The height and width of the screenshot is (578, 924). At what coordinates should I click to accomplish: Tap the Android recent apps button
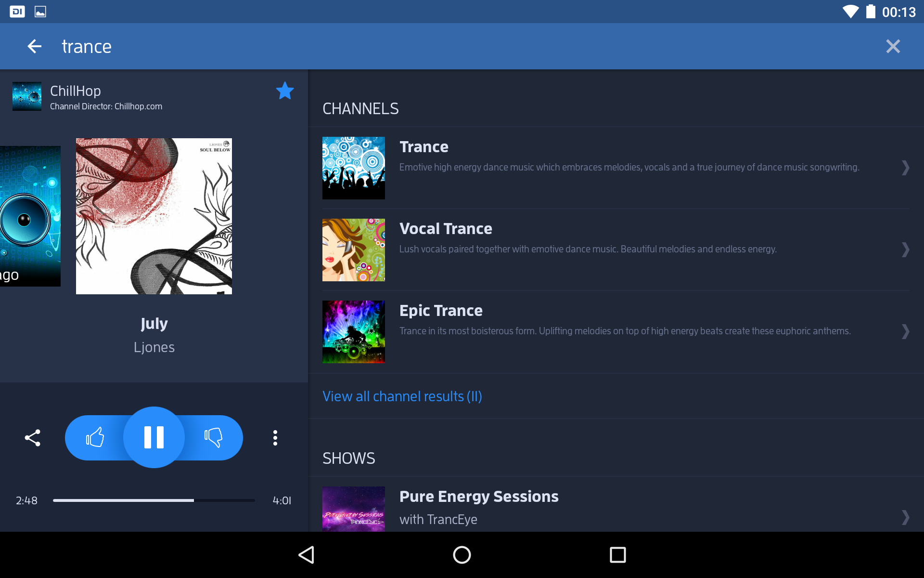click(x=617, y=555)
